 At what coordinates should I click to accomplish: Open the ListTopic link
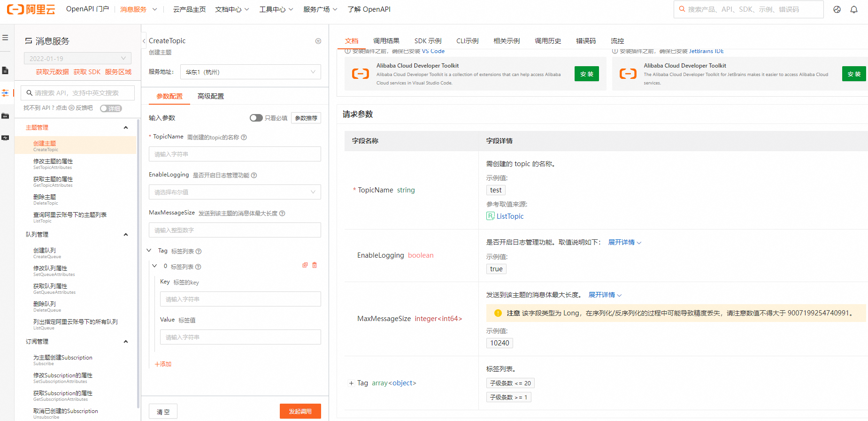[510, 216]
